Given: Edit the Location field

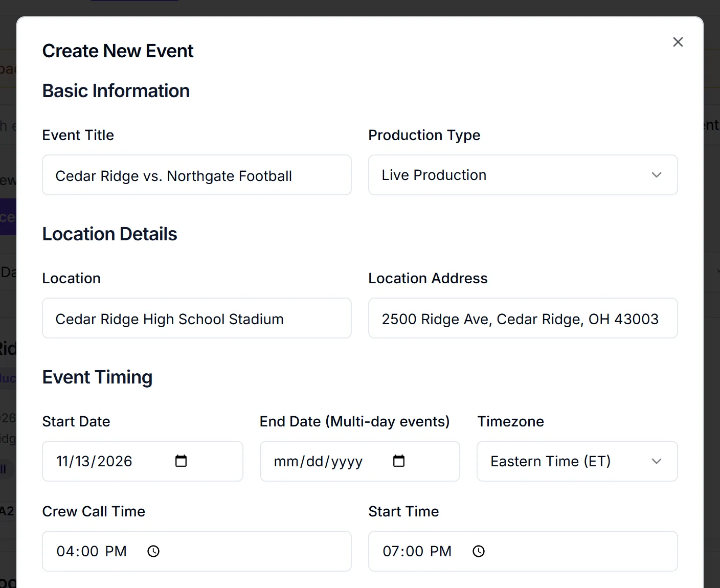Looking at the screenshot, I should pyautogui.click(x=197, y=318).
